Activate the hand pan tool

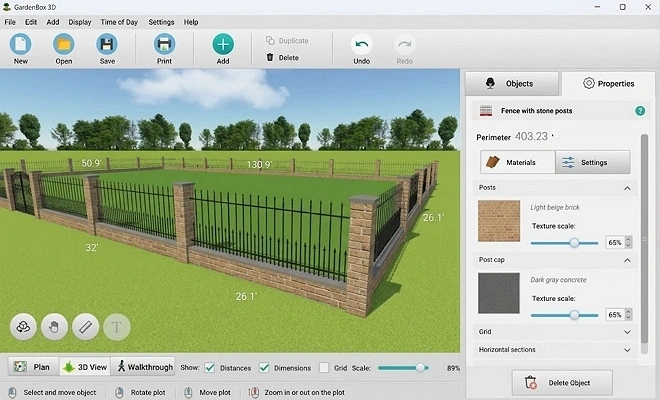click(x=54, y=327)
